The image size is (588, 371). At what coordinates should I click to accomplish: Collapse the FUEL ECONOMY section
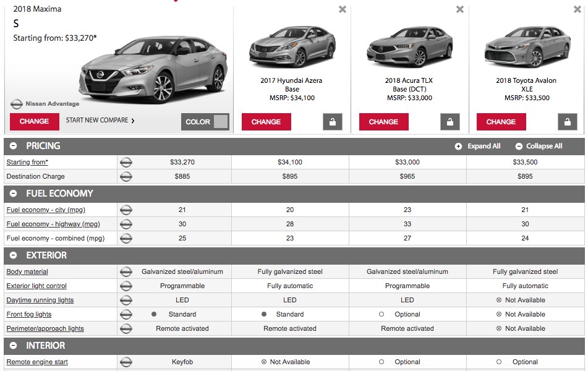coord(14,194)
